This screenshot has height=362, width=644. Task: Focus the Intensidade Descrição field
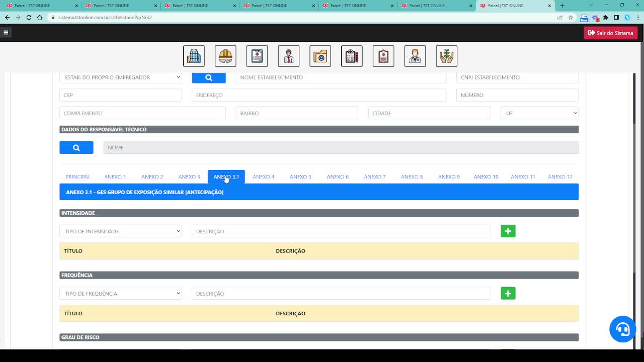341,231
